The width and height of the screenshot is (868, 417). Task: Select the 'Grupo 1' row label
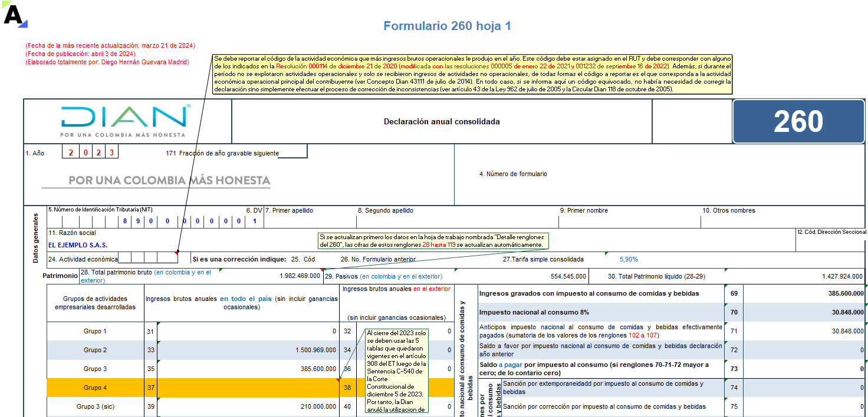coord(96,331)
